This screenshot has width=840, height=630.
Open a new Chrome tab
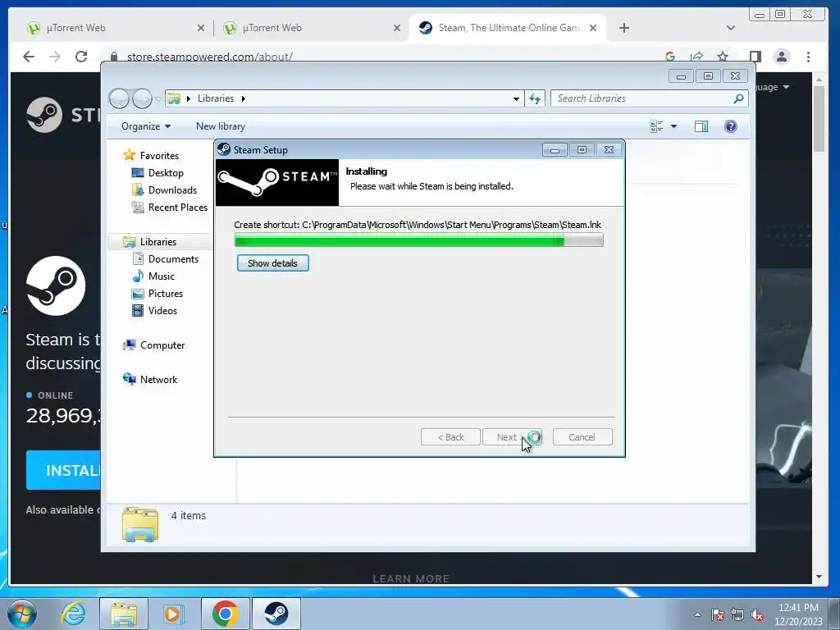click(x=624, y=28)
